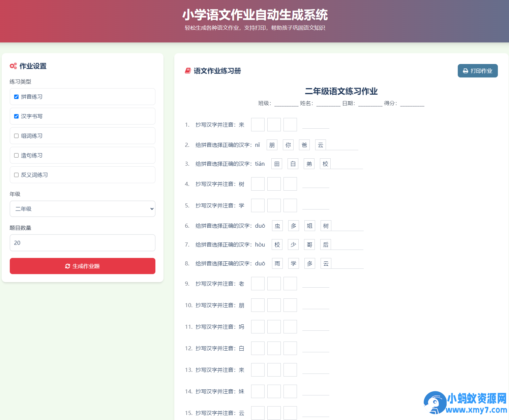The width and height of the screenshot is (509, 420).
Task: Click the gear icon beside 作业设置
Action: click(x=13, y=66)
